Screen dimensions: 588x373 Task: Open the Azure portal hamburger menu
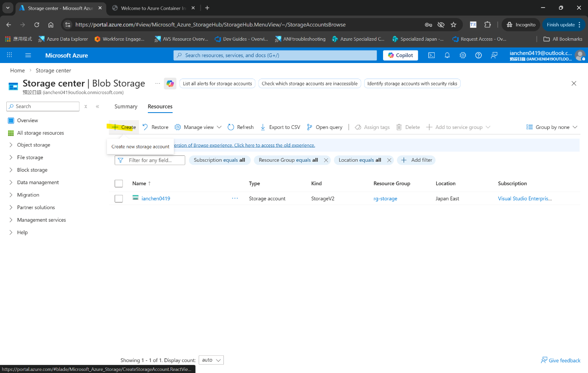pos(28,55)
